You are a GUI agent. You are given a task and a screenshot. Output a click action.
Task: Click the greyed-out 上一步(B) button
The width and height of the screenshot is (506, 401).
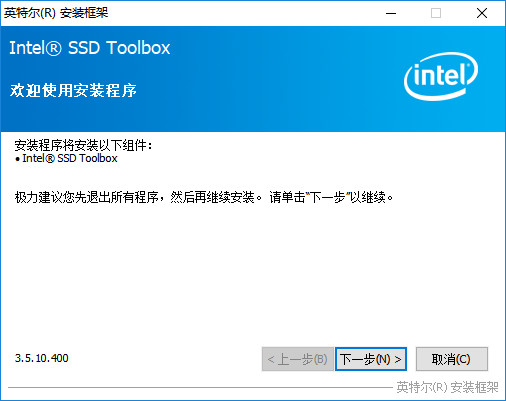[x=297, y=359]
